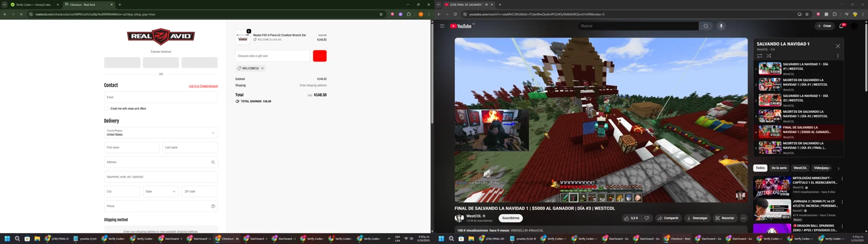Screen dimensions: 868x244
Task: Like the video showing 3,3 K
Action: pyautogui.click(x=631, y=218)
